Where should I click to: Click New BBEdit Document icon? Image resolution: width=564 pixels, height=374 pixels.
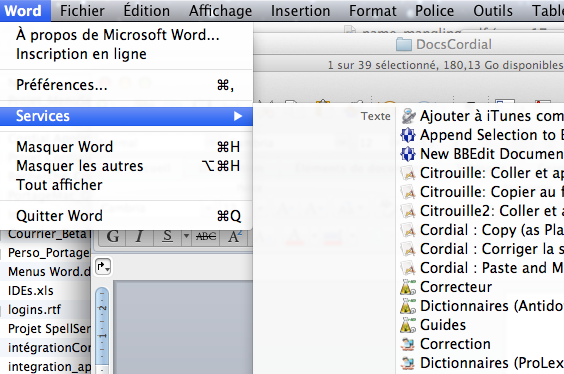click(408, 154)
